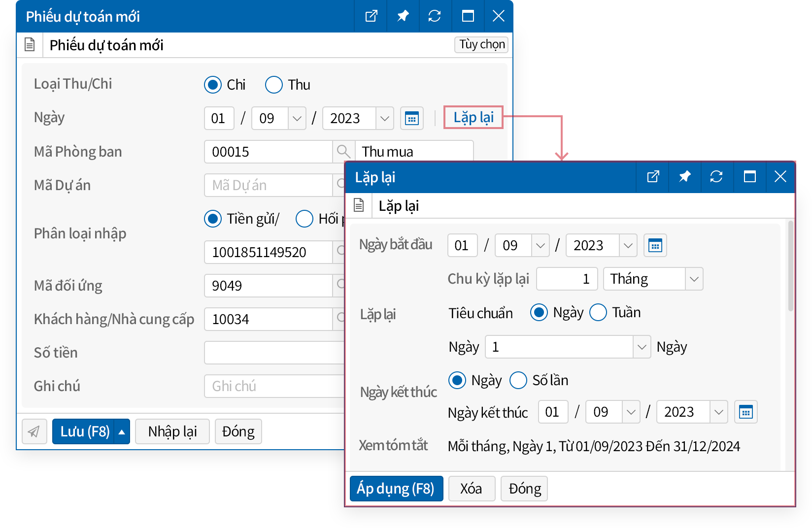Viewport: 812px width, 528px height.
Task: Open calendar picker for Ngày kết thúc
Action: [745, 412]
